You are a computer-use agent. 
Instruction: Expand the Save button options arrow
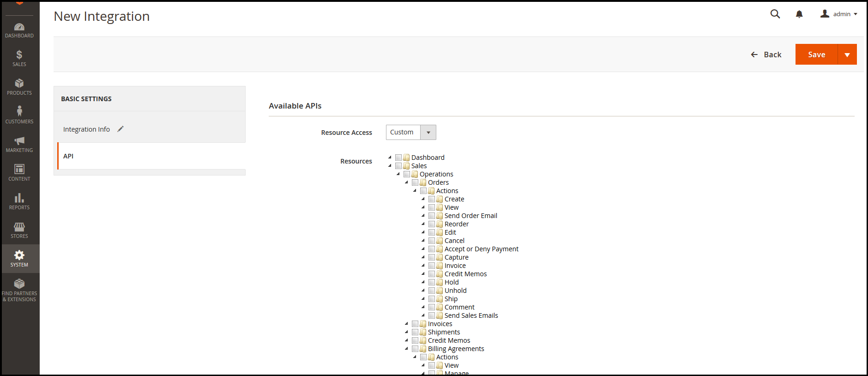click(847, 55)
